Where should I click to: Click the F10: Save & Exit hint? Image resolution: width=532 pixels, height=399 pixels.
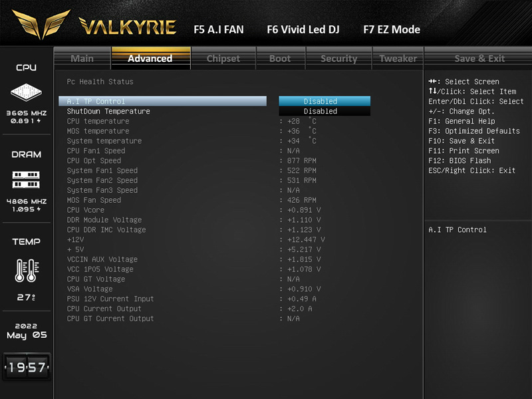pos(462,141)
